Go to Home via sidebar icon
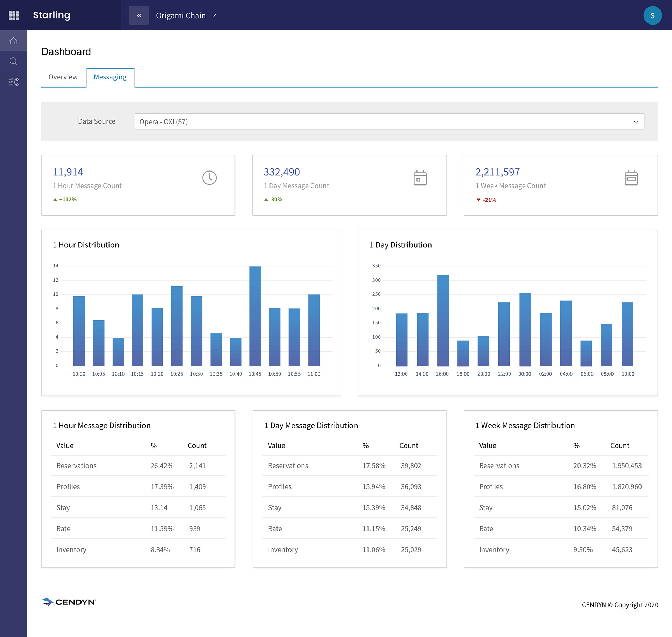 (x=14, y=41)
